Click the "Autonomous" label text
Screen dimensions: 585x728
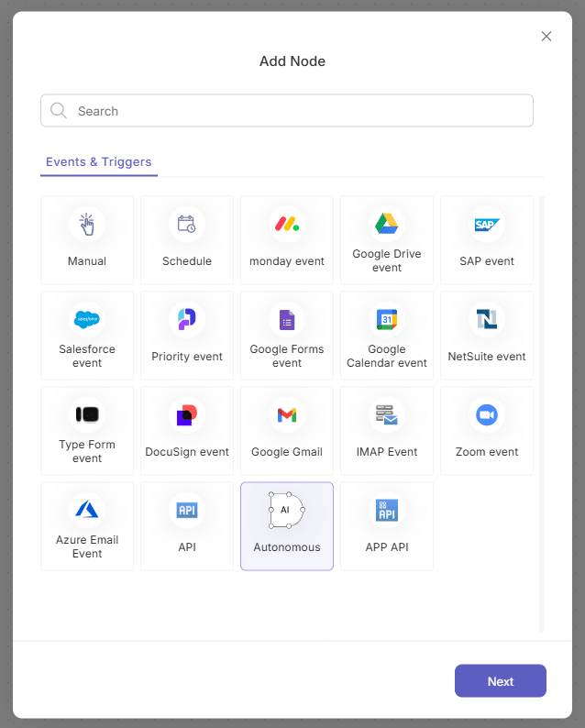pos(287,547)
